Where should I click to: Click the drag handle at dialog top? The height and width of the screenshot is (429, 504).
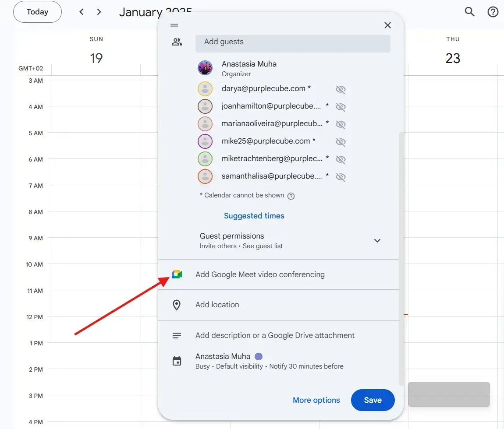(174, 25)
